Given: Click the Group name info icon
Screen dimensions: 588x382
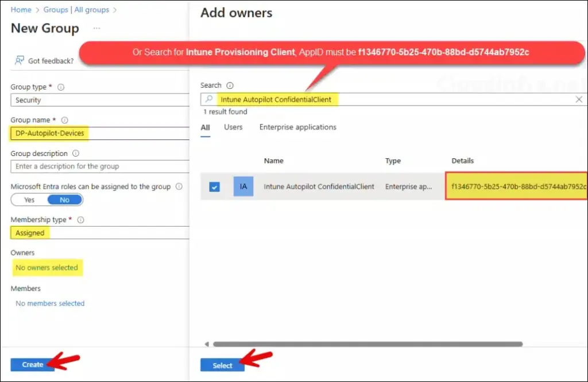Looking at the screenshot, I should pos(64,120).
